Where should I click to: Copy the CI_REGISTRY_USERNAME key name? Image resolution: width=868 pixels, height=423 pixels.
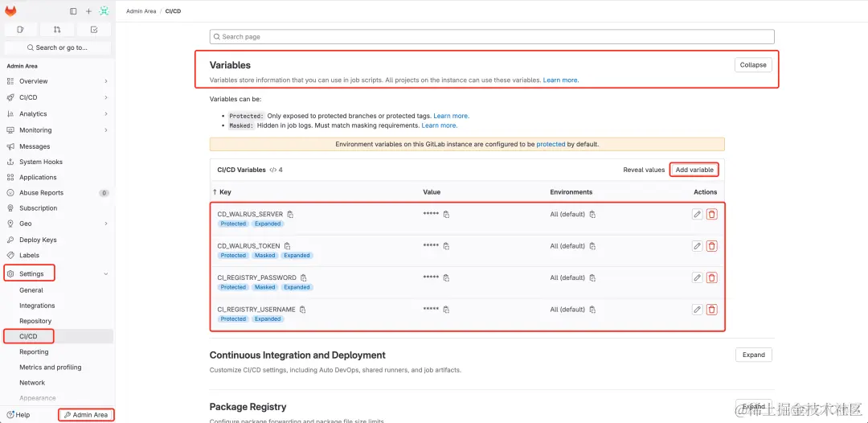pyautogui.click(x=302, y=310)
